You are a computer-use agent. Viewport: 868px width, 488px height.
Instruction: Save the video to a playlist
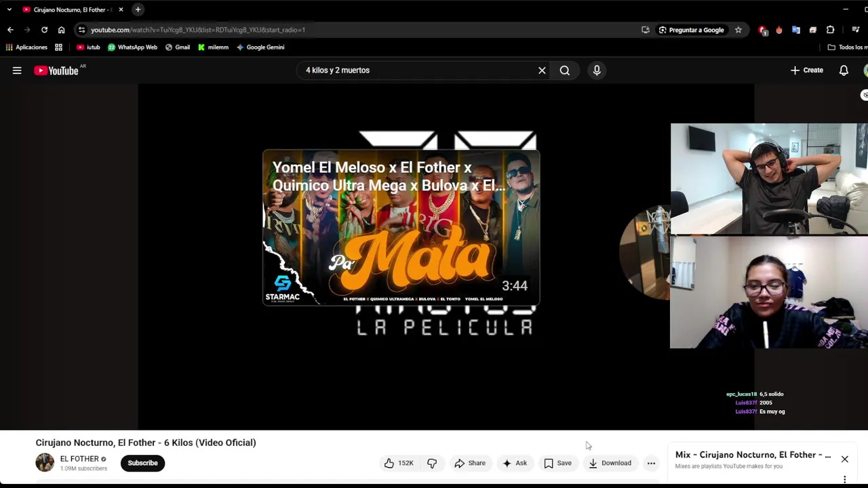557,463
